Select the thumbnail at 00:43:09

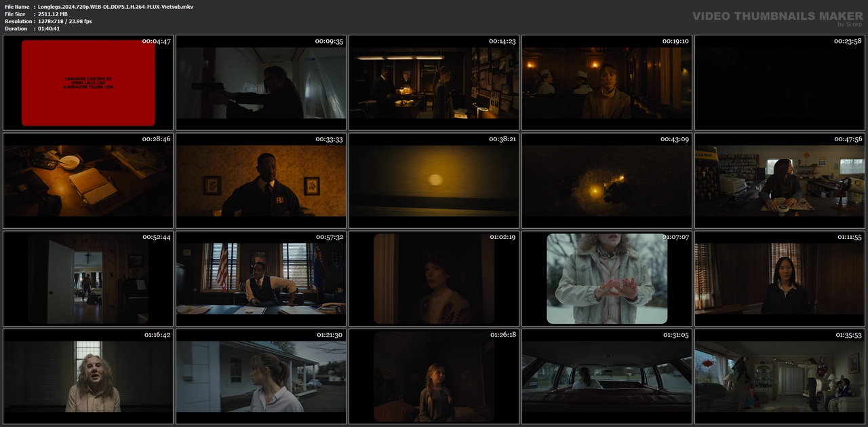pos(607,181)
